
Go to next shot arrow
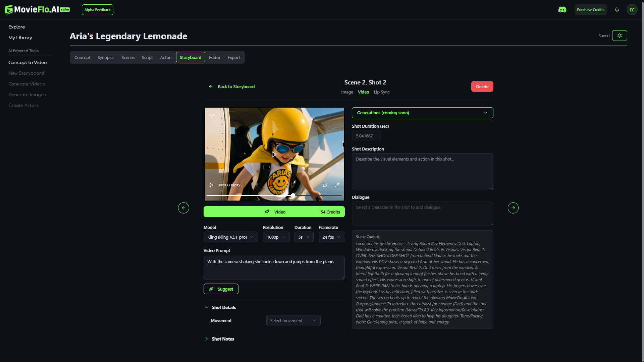pyautogui.click(x=513, y=208)
